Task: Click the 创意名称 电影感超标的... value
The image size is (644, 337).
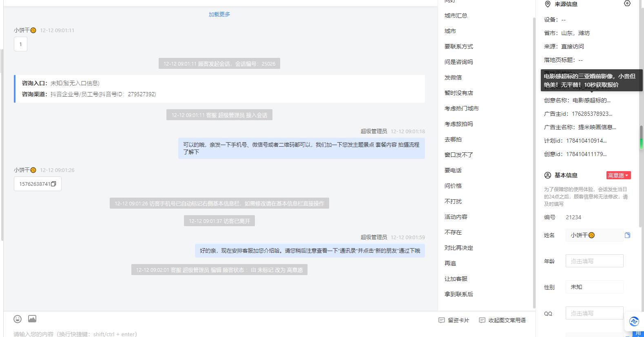Action: coord(591,100)
